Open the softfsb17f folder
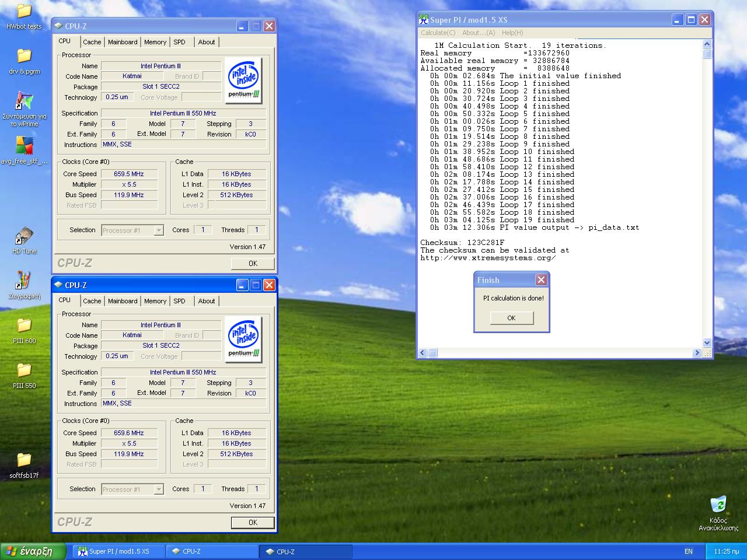747x560 pixels. click(24, 460)
